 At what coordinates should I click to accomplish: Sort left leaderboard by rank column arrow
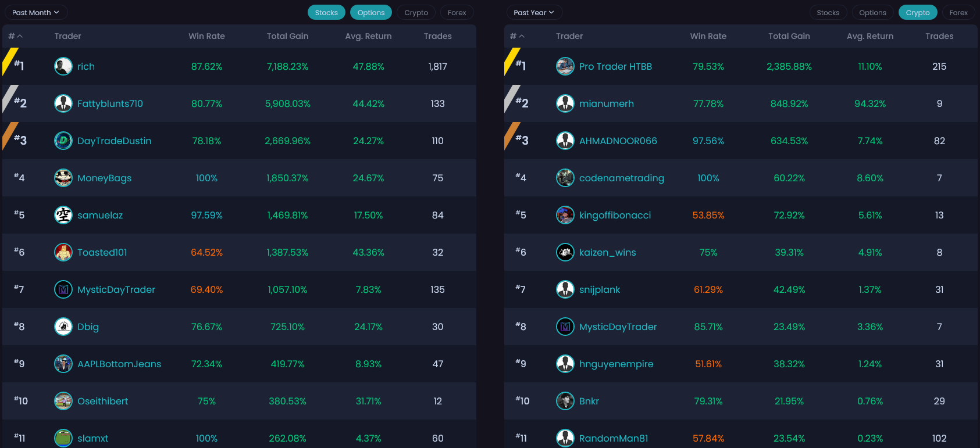click(x=20, y=36)
